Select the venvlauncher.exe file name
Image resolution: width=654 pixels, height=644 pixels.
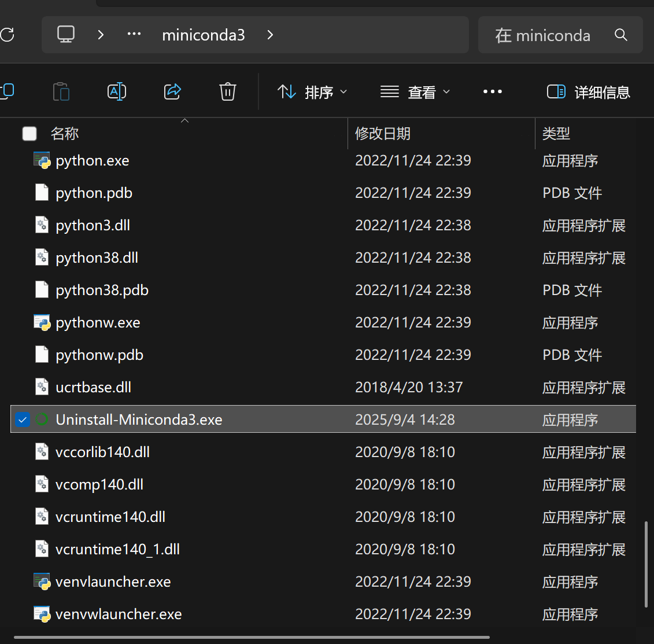[113, 582]
